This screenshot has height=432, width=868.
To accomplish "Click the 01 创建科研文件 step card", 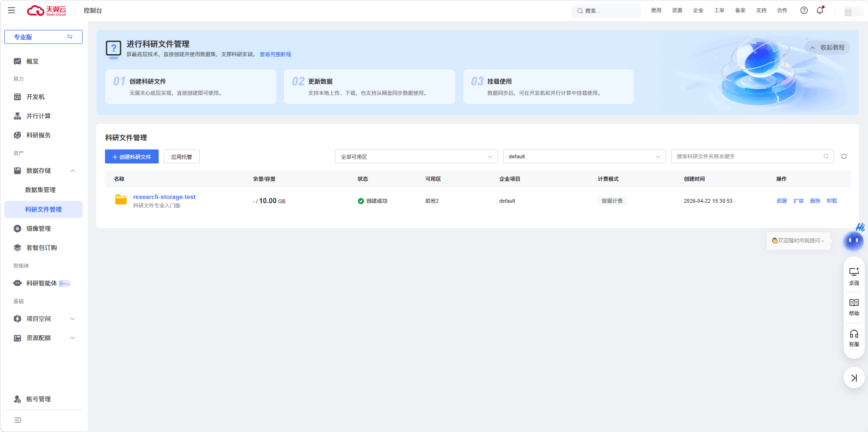I will point(190,87).
